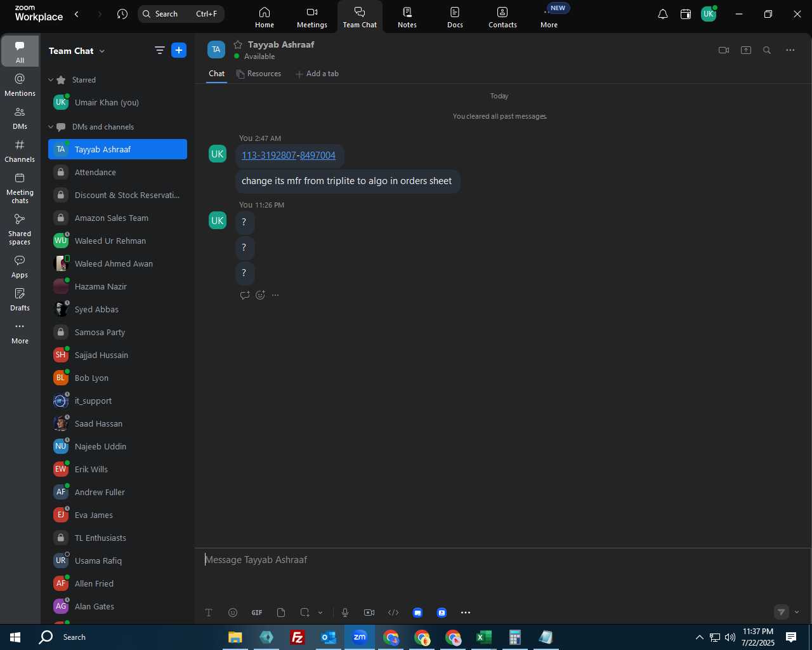Open more composer options ellipsis
The image size is (812, 650).
[466, 613]
